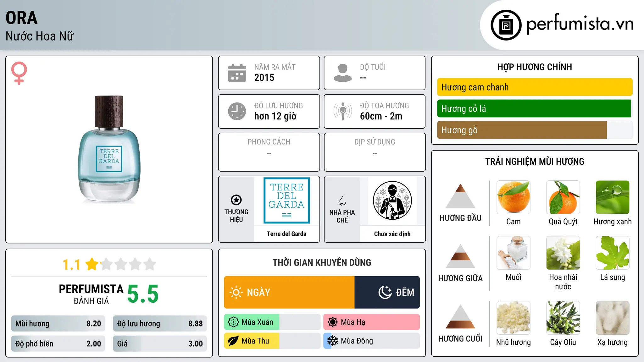Click the Perfumista đánh giá label
644x362 pixels.
pos(91,294)
